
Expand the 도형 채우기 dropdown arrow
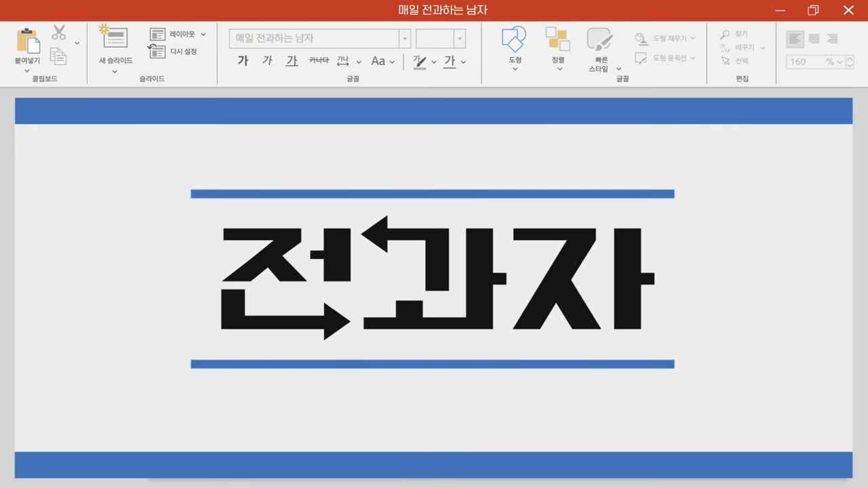point(692,39)
